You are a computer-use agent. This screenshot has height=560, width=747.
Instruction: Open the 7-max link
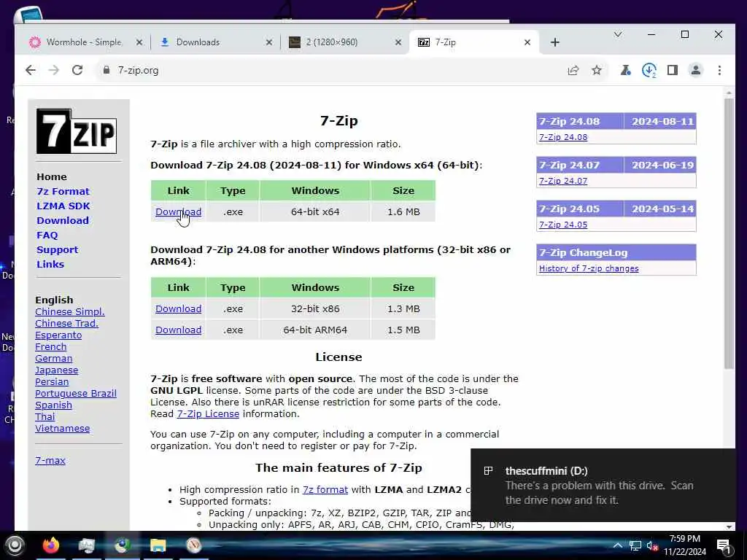[50, 461]
